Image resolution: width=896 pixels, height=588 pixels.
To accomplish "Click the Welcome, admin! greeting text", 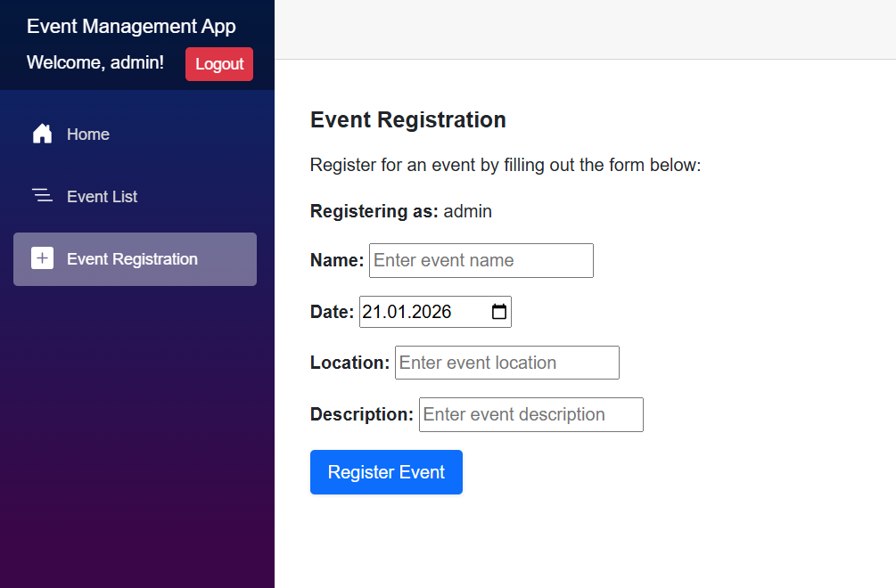I will [95, 63].
